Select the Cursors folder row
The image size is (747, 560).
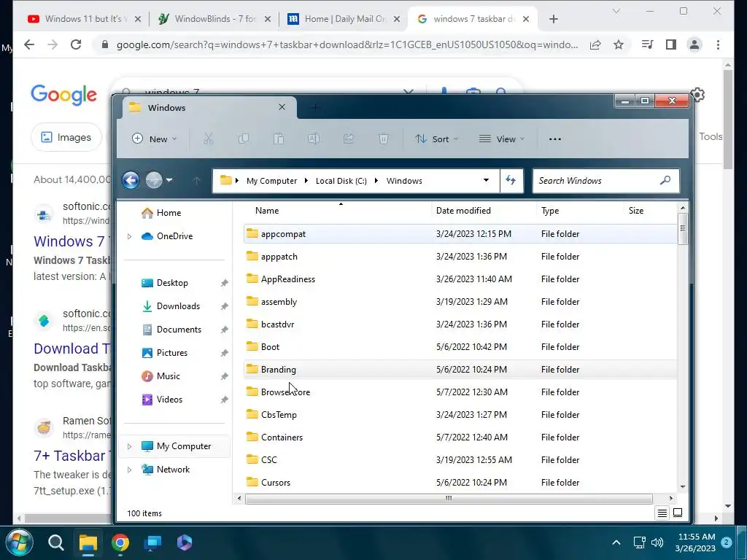coord(460,483)
